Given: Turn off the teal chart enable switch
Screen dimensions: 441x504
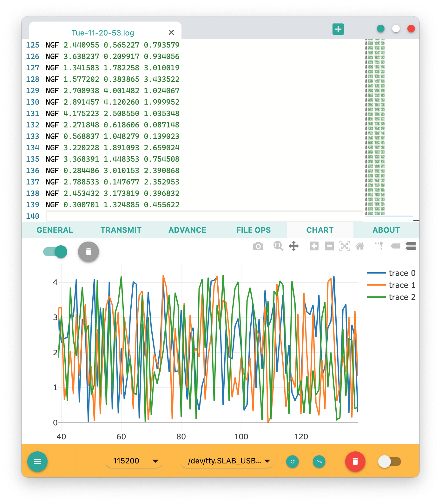Looking at the screenshot, I should (x=55, y=252).
